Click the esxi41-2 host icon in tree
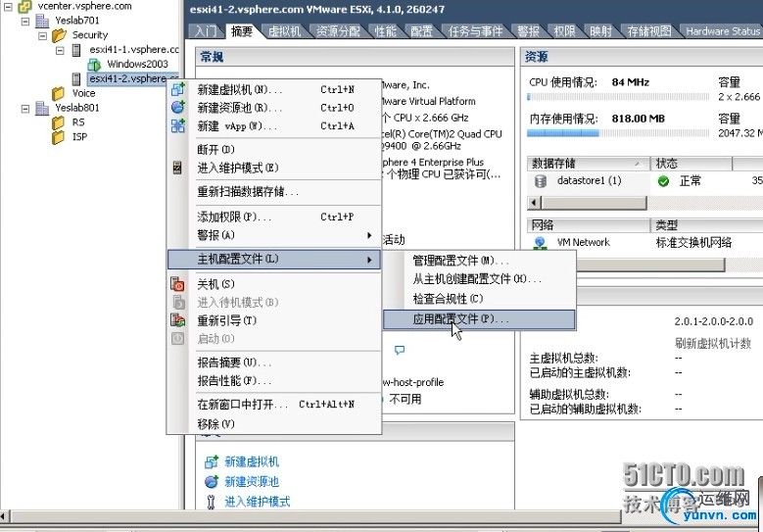Viewport: 763px width, 532px height. [76, 78]
